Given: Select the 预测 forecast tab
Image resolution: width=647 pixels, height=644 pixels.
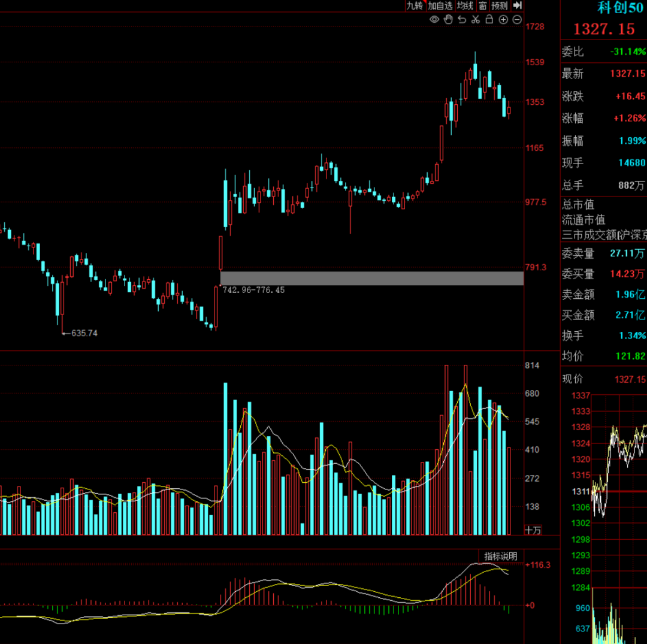Looking at the screenshot, I should (x=500, y=6).
